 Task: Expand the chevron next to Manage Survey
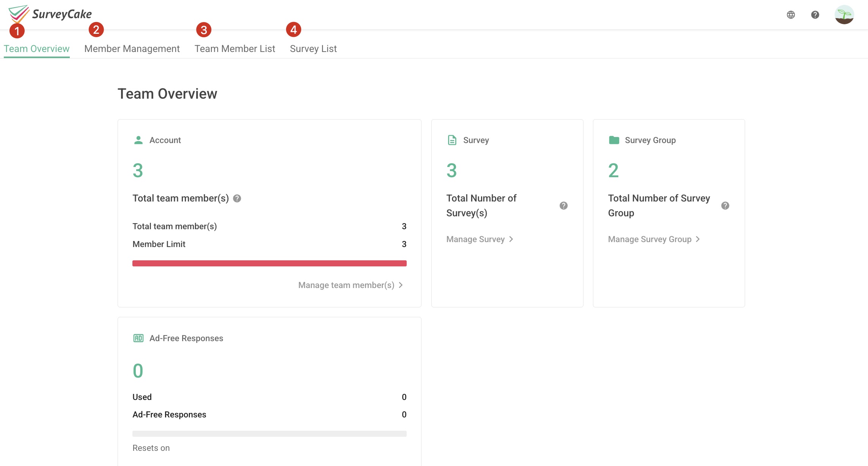[x=512, y=239]
